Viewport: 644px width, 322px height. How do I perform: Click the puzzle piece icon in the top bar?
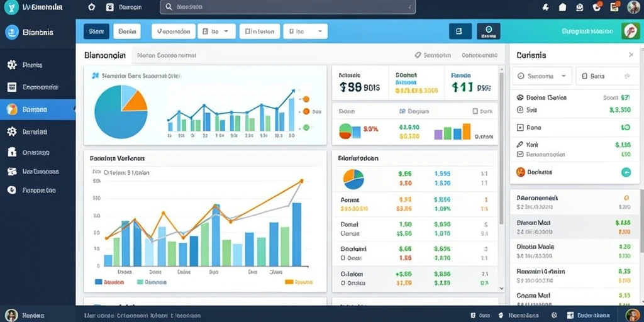tap(545, 7)
